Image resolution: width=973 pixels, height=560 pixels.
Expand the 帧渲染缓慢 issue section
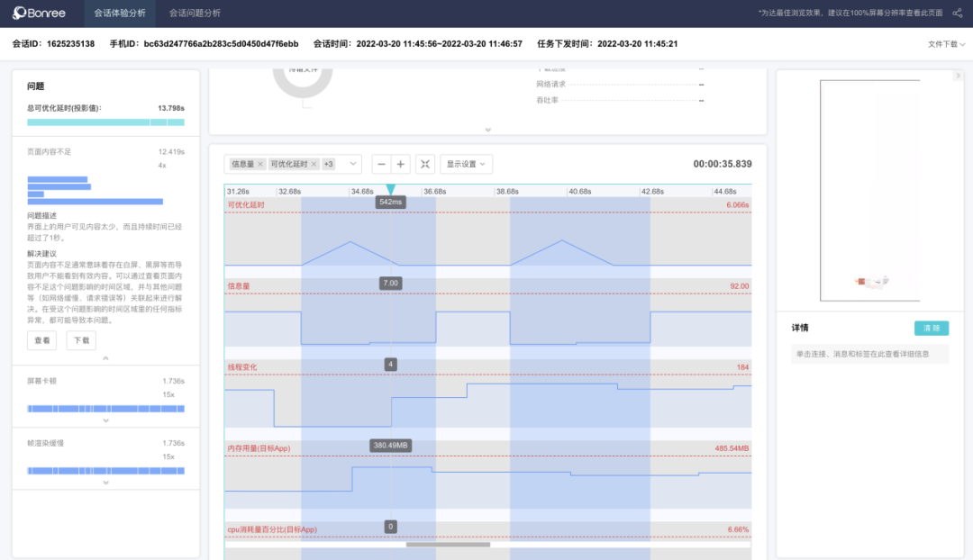105,483
